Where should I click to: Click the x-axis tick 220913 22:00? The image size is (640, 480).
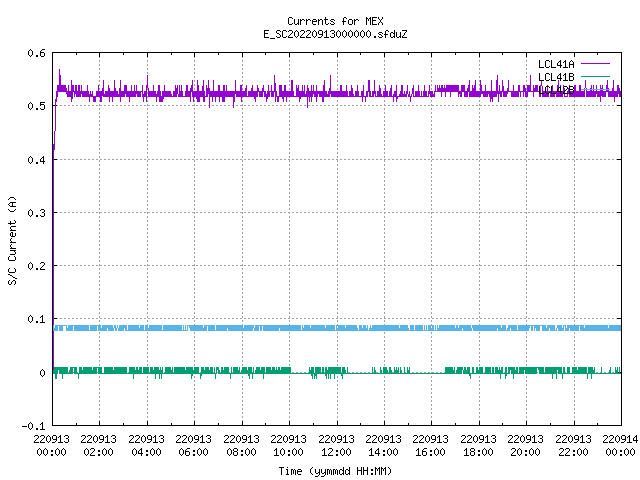pyautogui.click(x=573, y=446)
